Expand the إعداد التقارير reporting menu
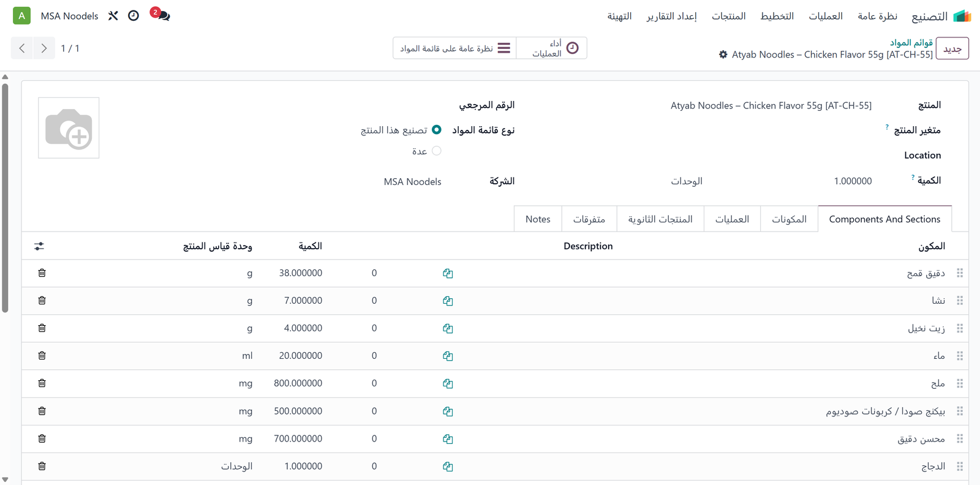This screenshot has width=980, height=485. click(x=671, y=16)
